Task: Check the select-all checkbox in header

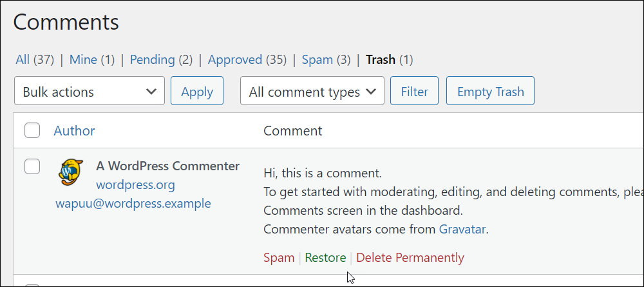Action: 32,130
